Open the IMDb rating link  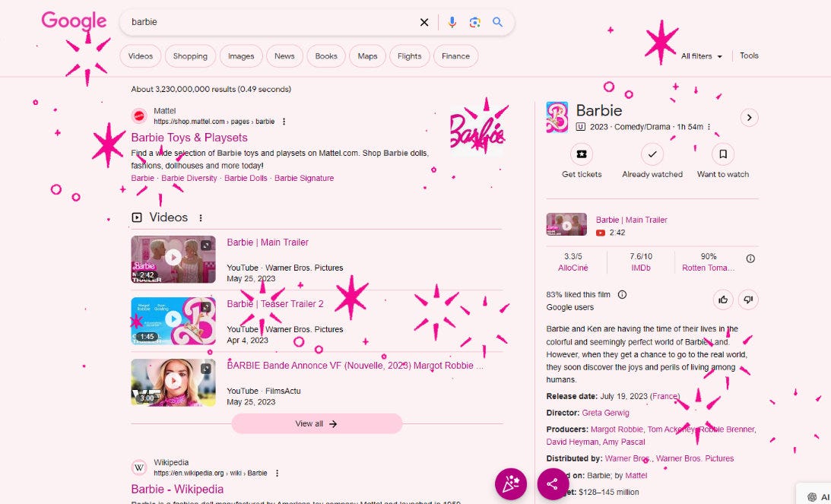click(x=641, y=268)
